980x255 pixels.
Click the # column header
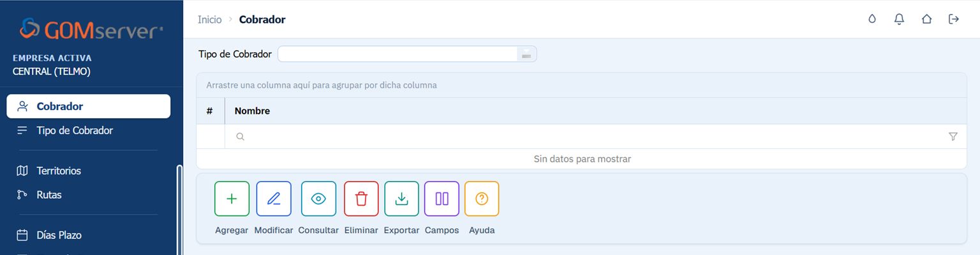(x=210, y=111)
